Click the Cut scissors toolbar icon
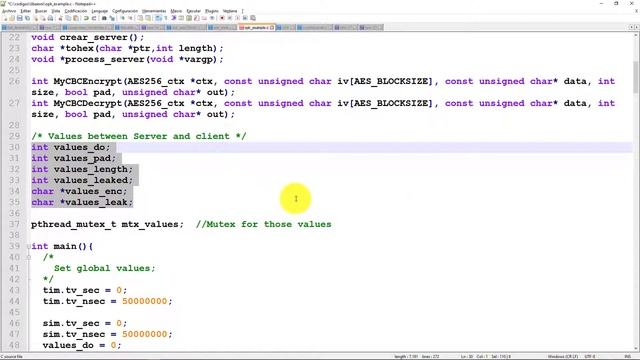Image resolution: width=640 pixels, height=360 pixels. click(x=60, y=18)
